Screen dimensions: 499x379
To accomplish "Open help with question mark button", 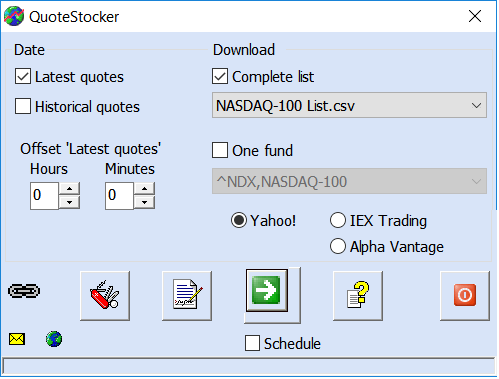I will pyautogui.click(x=358, y=296).
